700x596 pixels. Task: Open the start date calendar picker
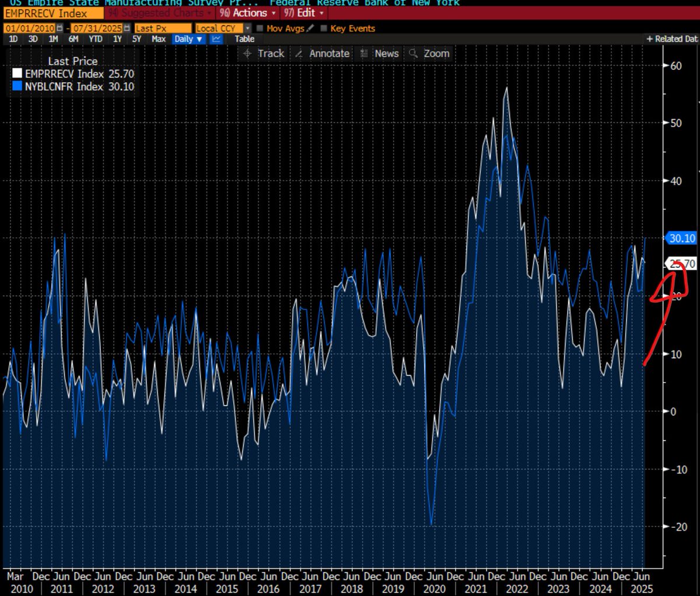pyautogui.click(x=60, y=28)
